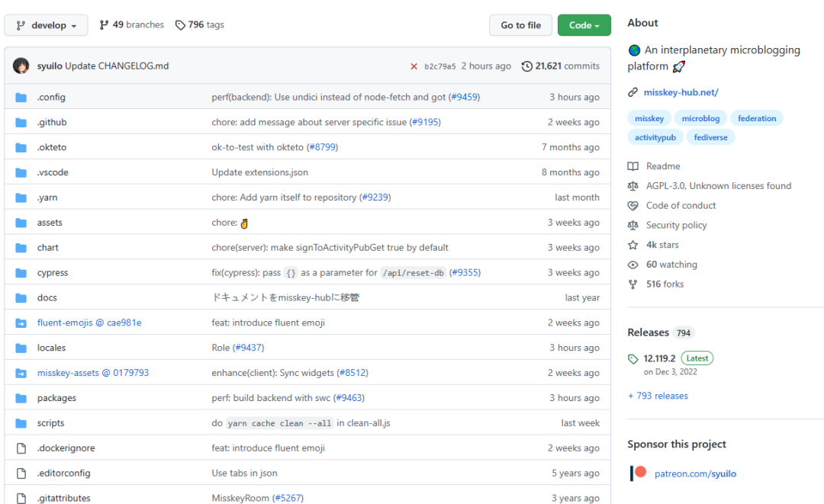The width and height of the screenshot is (824, 504).
Task: Click the branch icon next to 49 branches
Action: [x=102, y=24]
